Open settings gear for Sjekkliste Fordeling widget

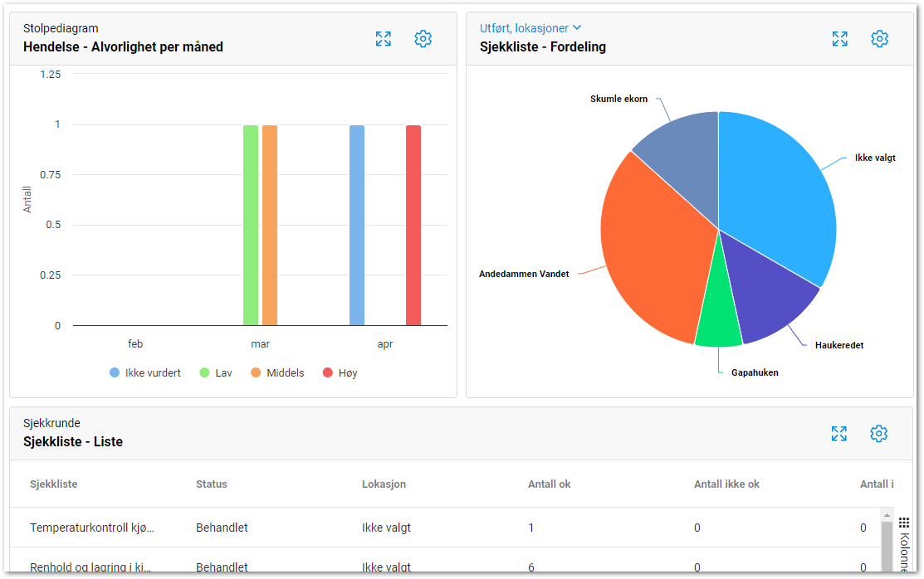tap(879, 39)
